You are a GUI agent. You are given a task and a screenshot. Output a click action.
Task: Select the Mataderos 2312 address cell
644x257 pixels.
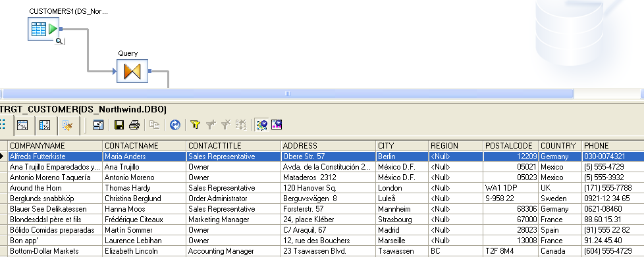(329, 177)
